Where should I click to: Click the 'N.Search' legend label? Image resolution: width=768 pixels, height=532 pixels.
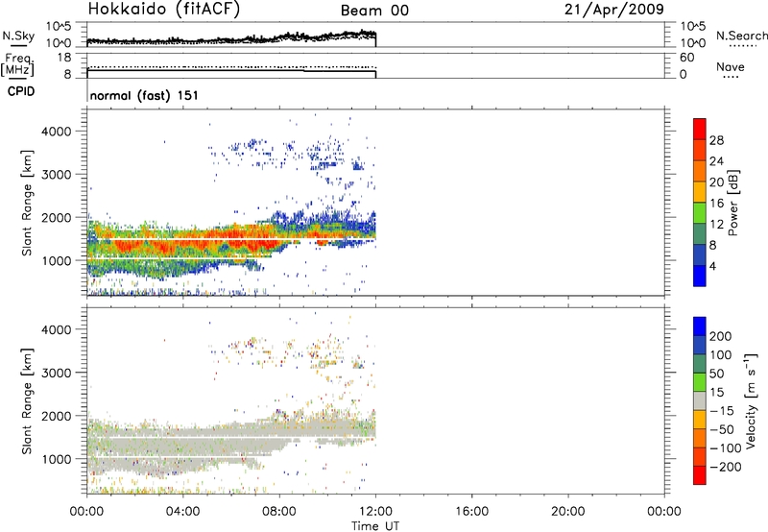click(x=741, y=36)
